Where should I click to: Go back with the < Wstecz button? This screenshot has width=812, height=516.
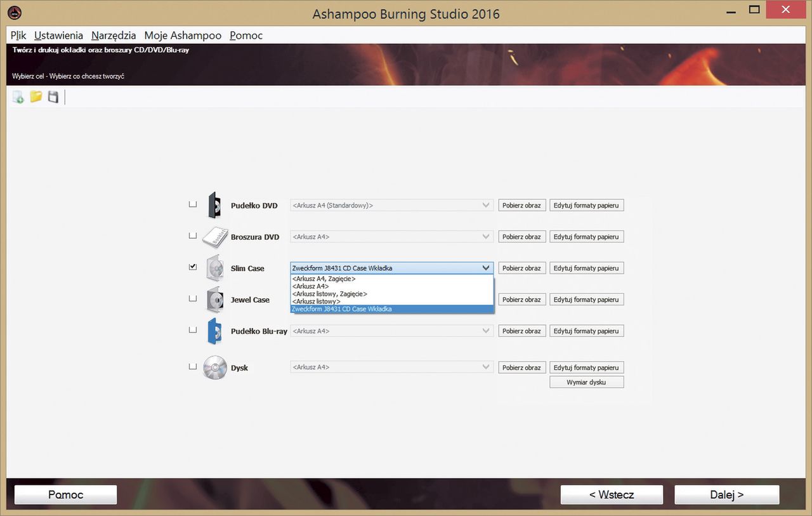[612, 494]
